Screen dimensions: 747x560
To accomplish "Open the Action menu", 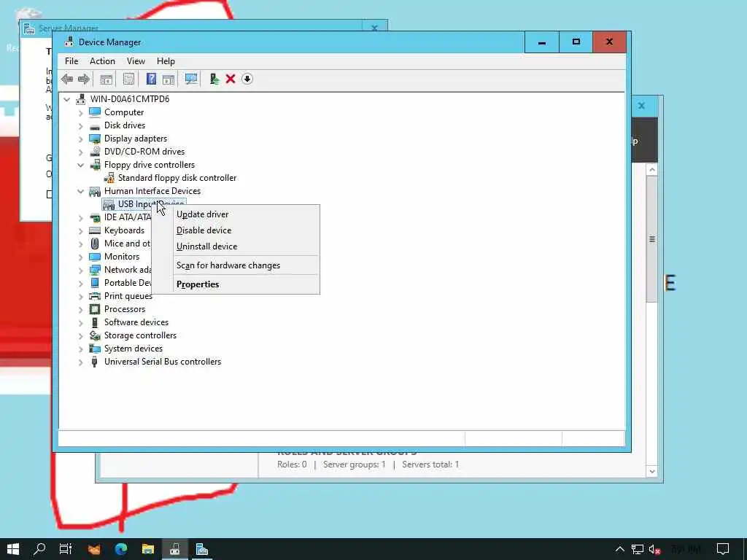I will point(102,61).
